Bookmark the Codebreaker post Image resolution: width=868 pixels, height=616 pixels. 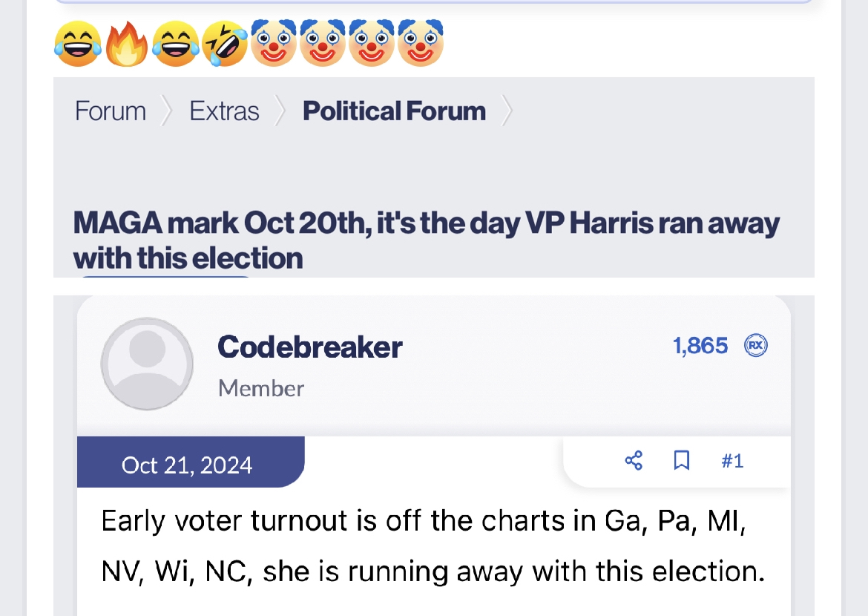pyautogui.click(x=681, y=461)
